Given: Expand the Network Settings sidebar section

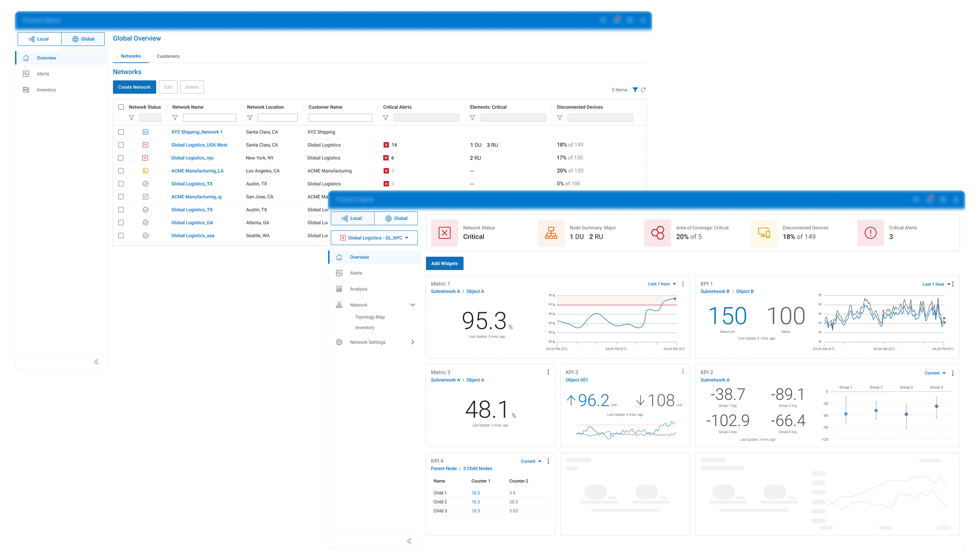Looking at the screenshot, I should [x=413, y=342].
